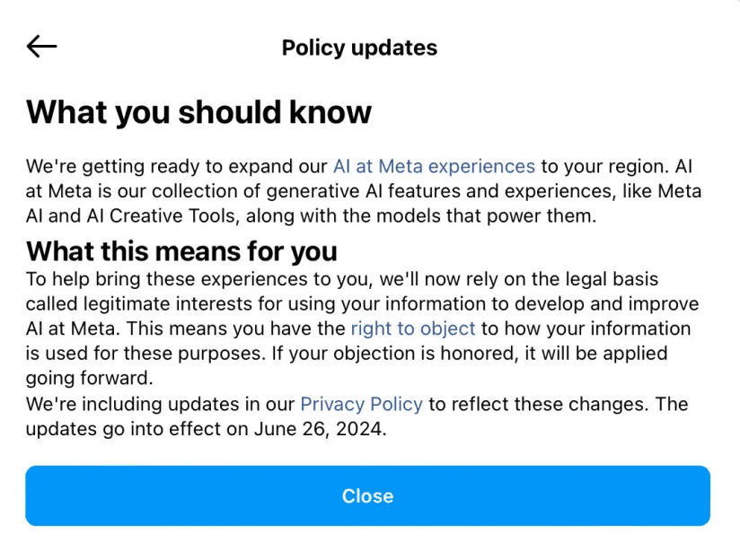The width and height of the screenshot is (740, 560).
Task: Click the "We're getting ready to expand" text
Action: [x=144, y=166]
